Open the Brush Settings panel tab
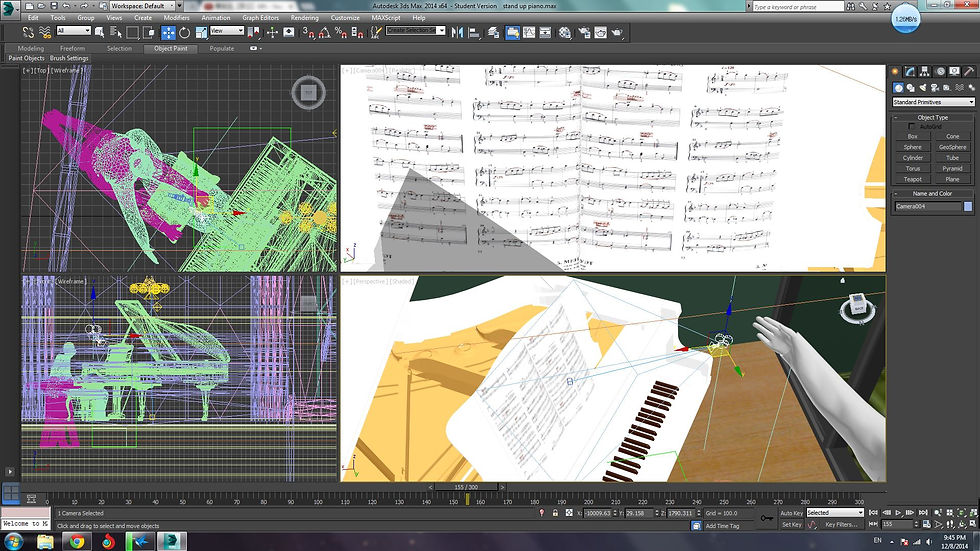This screenshot has width=980, height=551. (69, 58)
